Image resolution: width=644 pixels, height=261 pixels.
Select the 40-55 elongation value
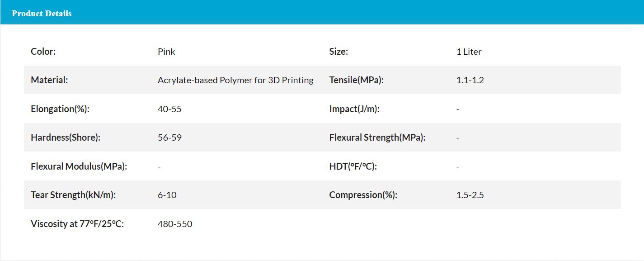tap(169, 109)
